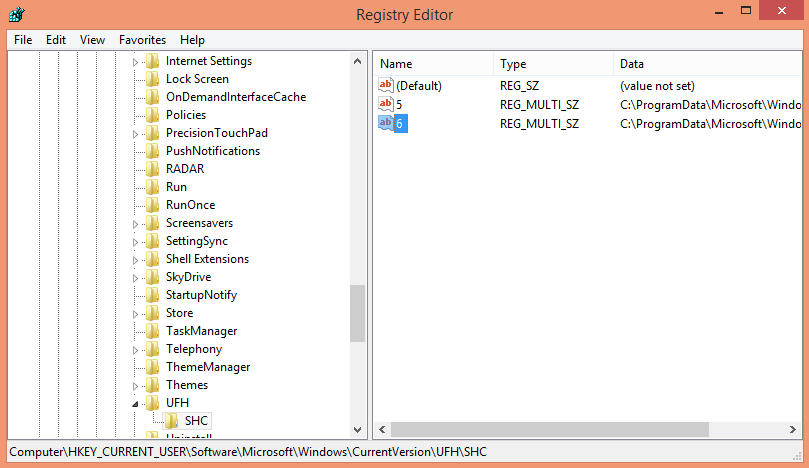Viewport: 809px width, 468px height.
Task: Click the tree pane vertical scrollbar thumb
Action: (x=357, y=313)
